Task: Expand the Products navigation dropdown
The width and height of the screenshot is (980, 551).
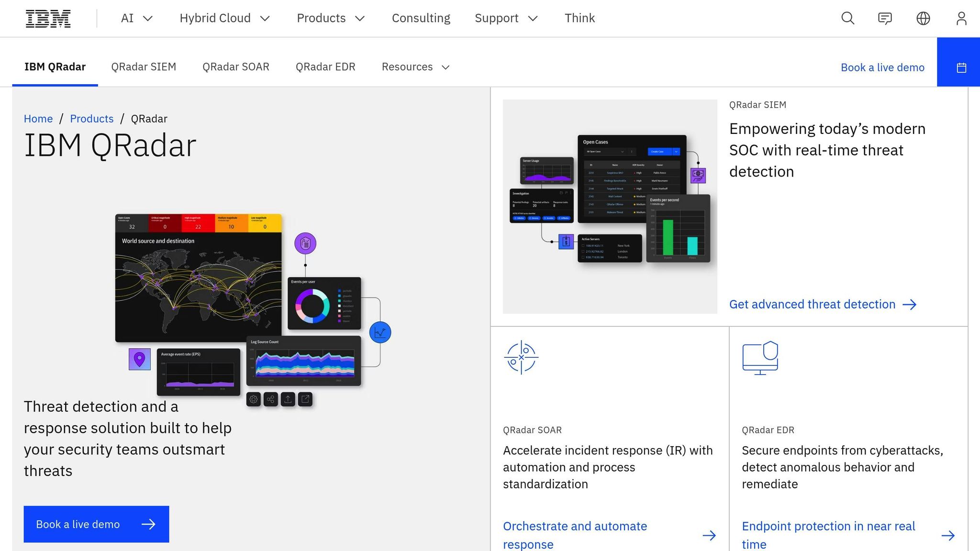Action: 331,18
